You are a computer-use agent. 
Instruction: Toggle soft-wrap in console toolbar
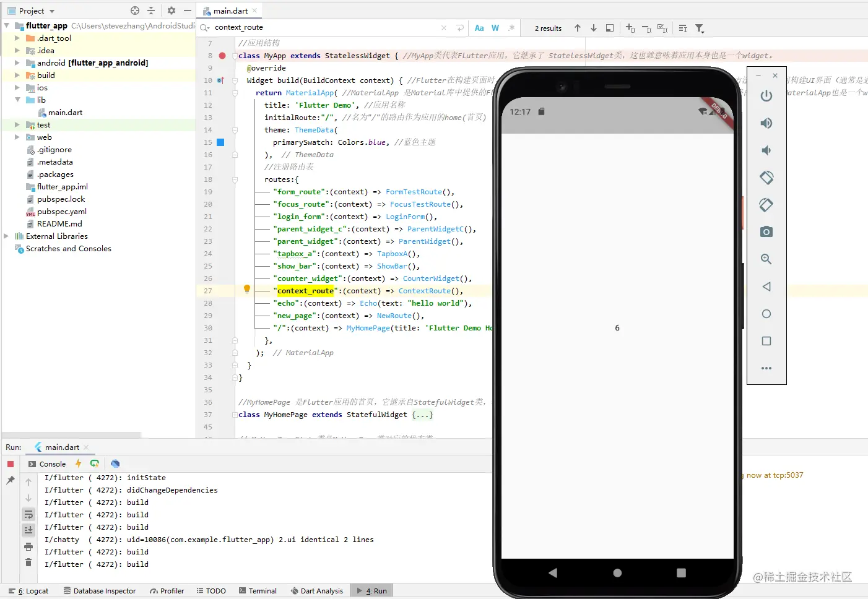(x=28, y=514)
